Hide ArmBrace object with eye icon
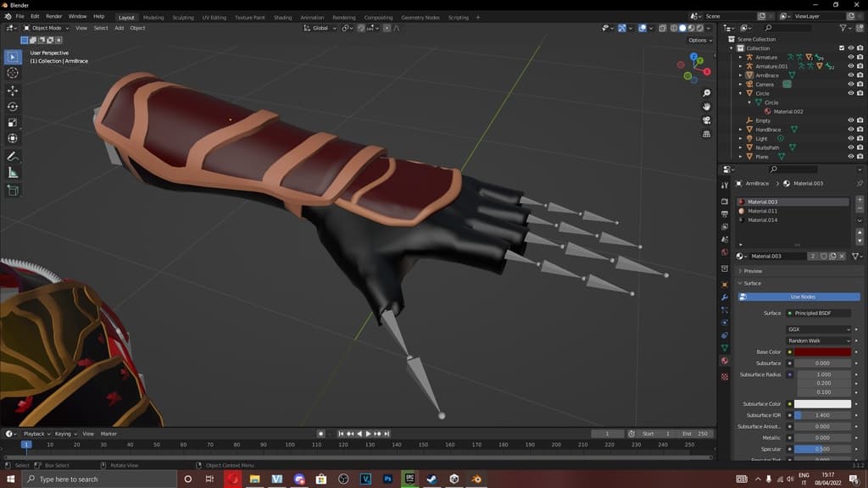This screenshot has width=868, height=488. coord(850,75)
